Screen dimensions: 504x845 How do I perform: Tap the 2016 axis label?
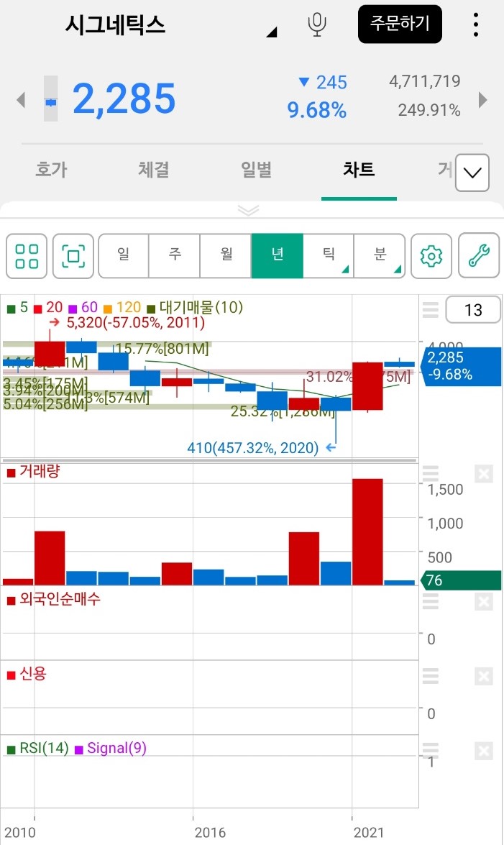210,833
